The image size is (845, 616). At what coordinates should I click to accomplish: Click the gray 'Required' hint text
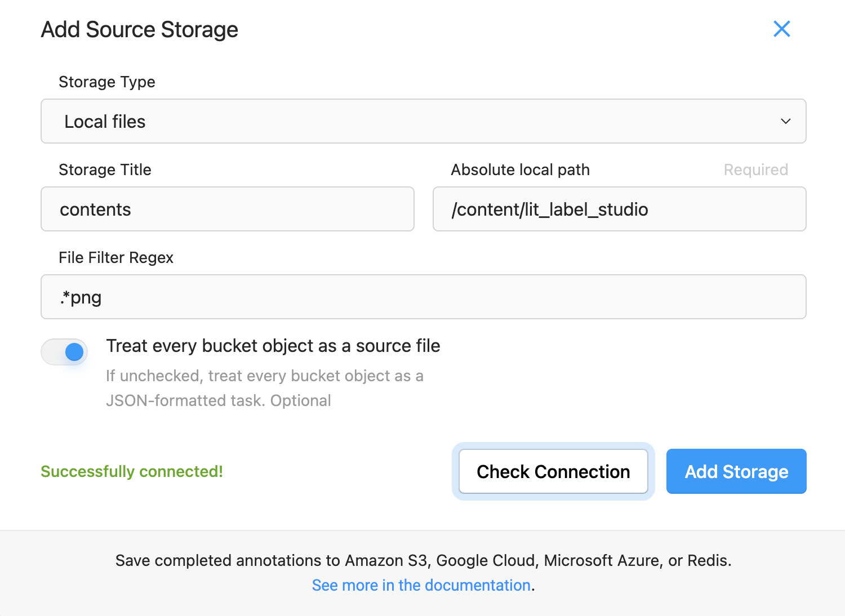click(x=755, y=169)
